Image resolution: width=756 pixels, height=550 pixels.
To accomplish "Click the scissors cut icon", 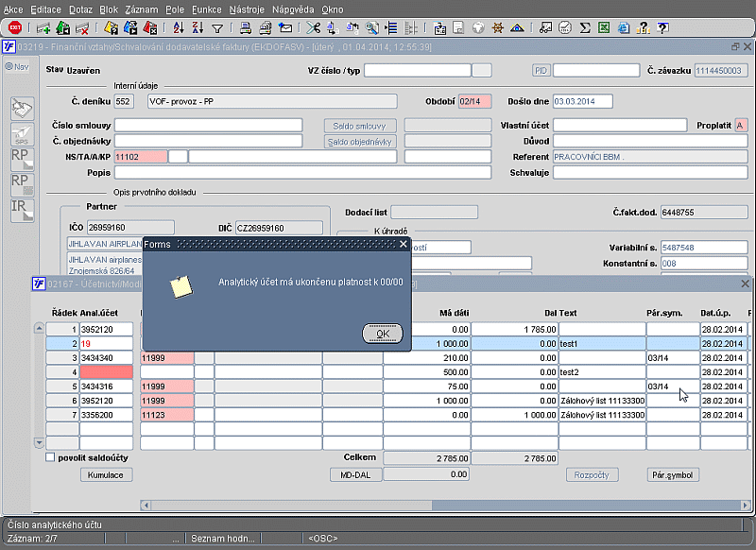I will point(314,28).
